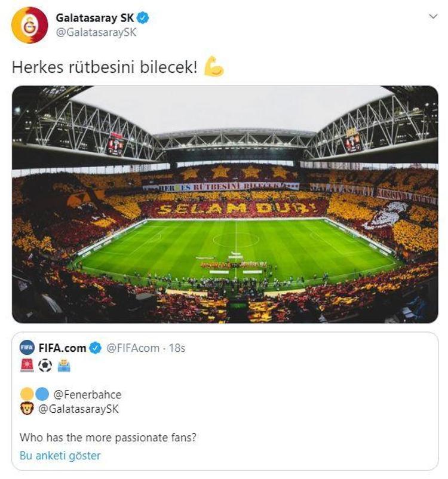Viewport: 448px width, 479px height.
Task: Open the @GalatasaraySK mention in quoted tweet
Action: click(77, 409)
